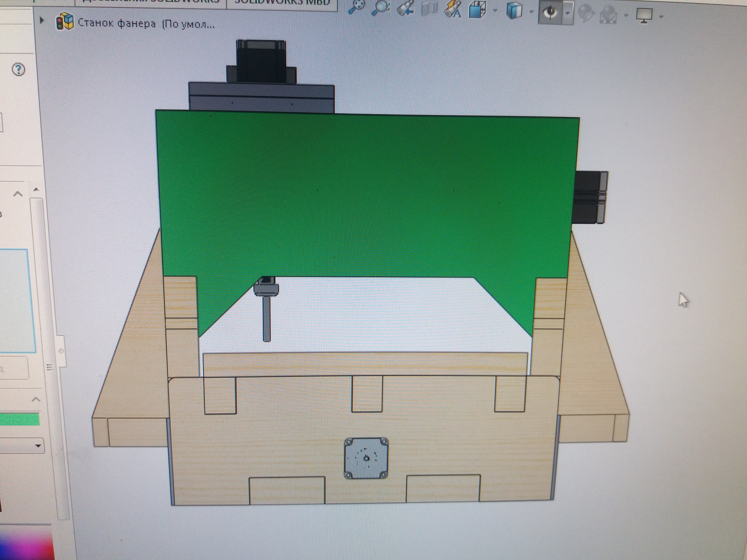Click the help question mark button
The height and width of the screenshot is (560, 747).
(x=19, y=69)
